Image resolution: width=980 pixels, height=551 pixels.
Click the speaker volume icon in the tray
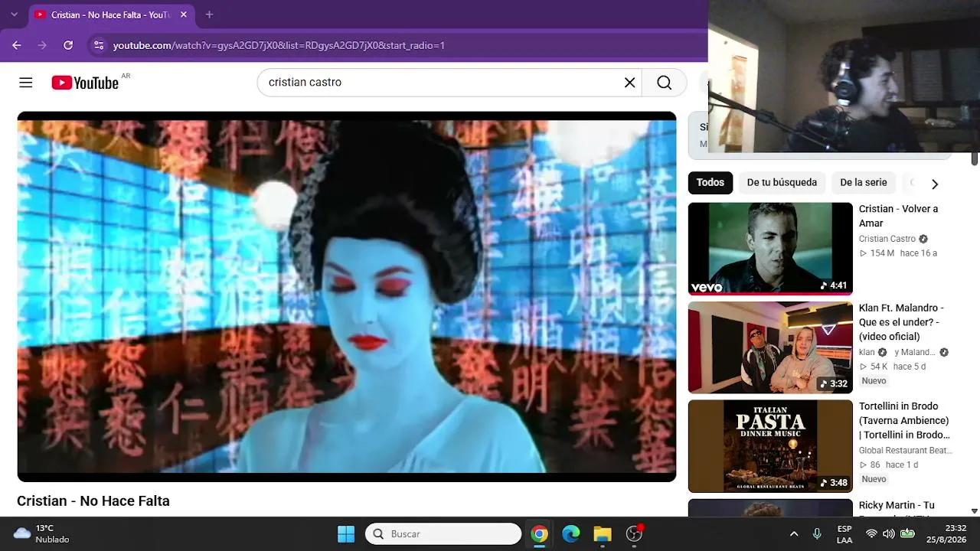pyautogui.click(x=888, y=534)
